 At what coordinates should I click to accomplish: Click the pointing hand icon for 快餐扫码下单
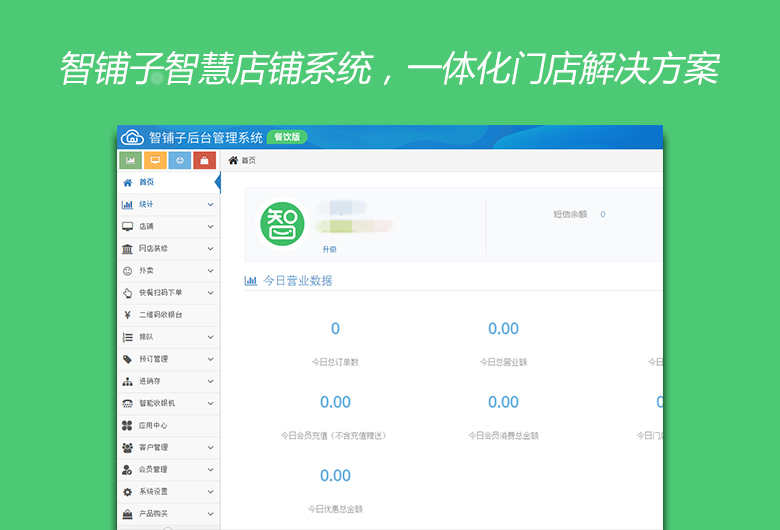pos(127,293)
